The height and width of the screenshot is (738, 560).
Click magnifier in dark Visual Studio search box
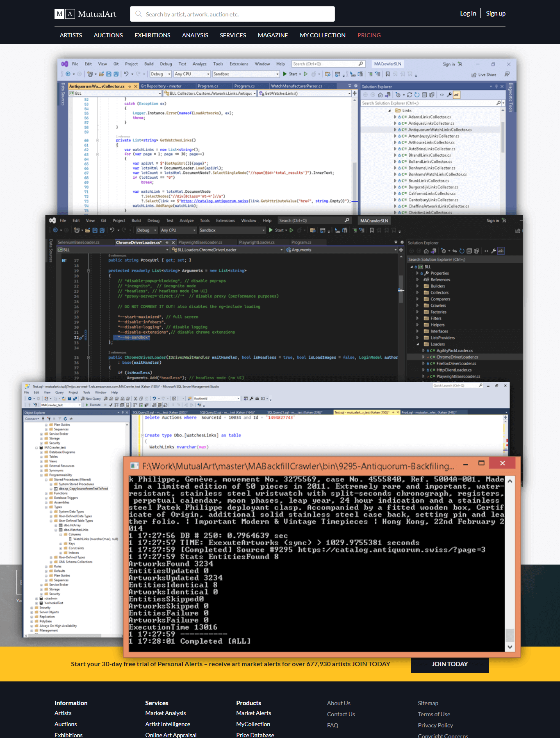tap(347, 221)
